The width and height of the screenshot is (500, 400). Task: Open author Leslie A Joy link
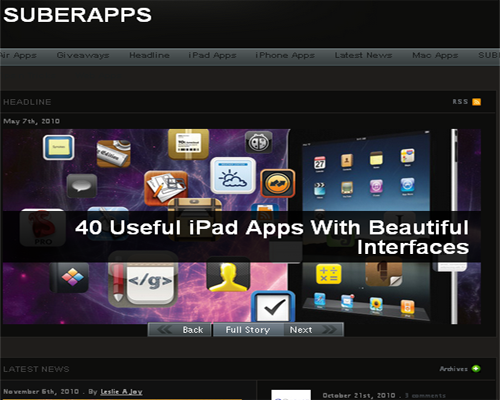pos(121,392)
